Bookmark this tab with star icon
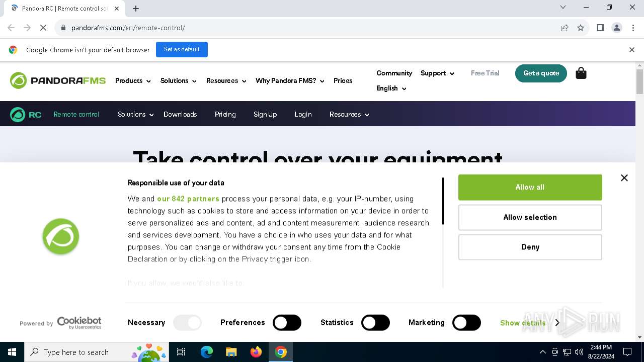Image resolution: width=644 pixels, height=362 pixels. coord(581,28)
